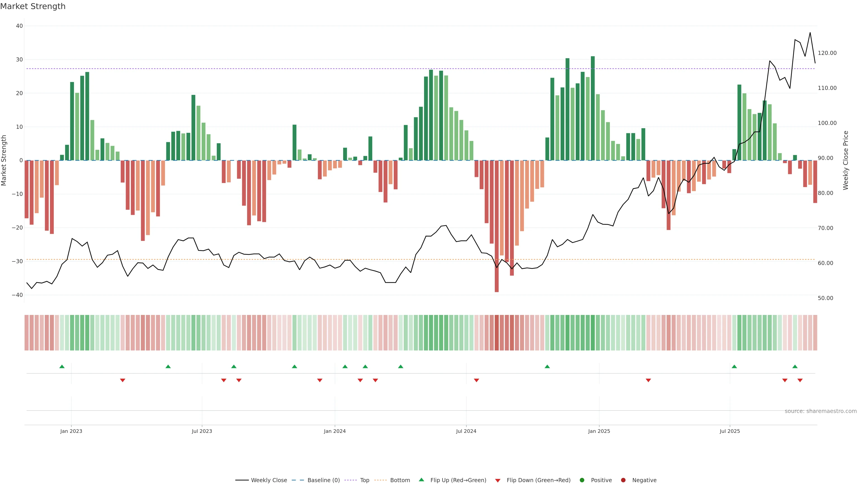Click the source: sharemaestro.com text
This screenshot has height=488, width=868.
(x=821, y=411)
